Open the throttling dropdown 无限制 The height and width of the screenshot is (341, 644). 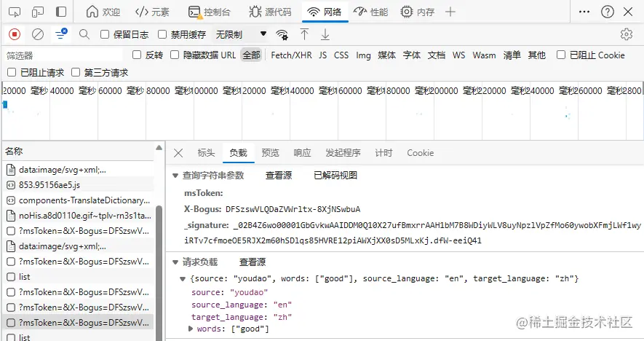coord(241,34)
